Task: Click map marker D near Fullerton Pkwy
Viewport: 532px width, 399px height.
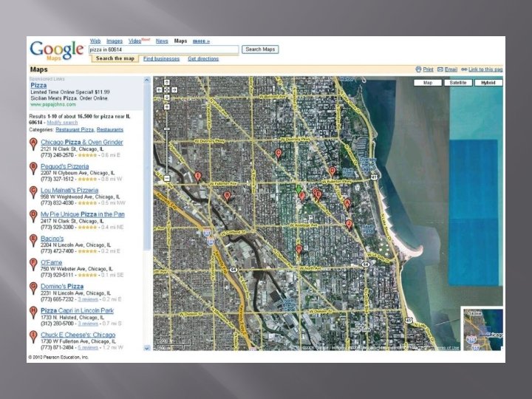Action: tap(332, 171)
